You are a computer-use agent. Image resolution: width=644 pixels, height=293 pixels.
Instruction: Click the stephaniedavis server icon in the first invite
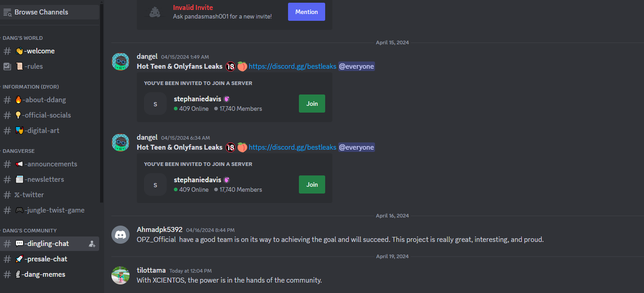pos(155,104)
